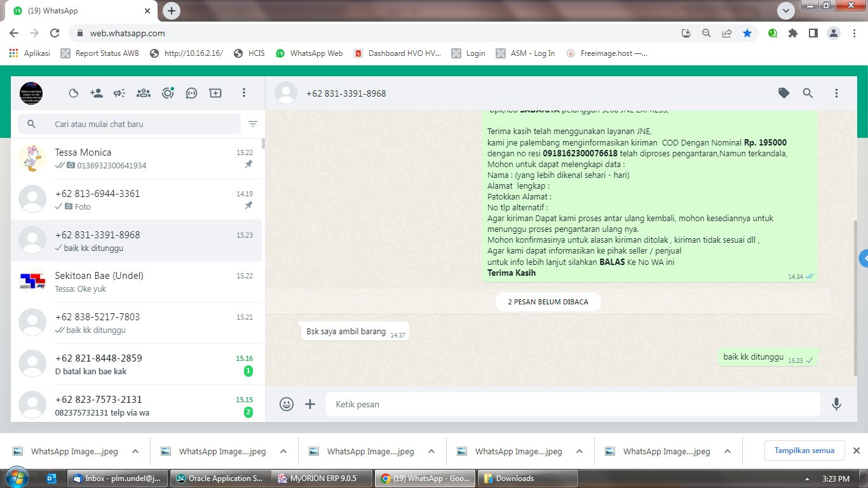This screenshot has height=488, width=868.
Task: Click the zoom magnifier icon in address bar
Action: 706,33
